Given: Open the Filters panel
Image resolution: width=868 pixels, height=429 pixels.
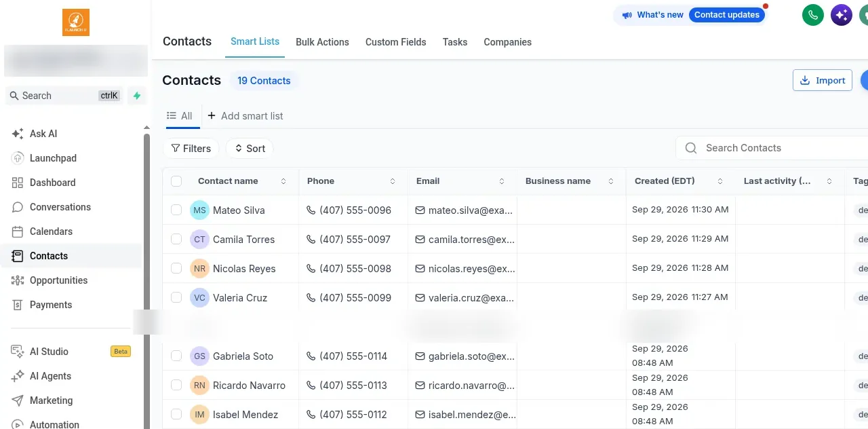Looking at the screenshot, I should click(x=191, y=149).
